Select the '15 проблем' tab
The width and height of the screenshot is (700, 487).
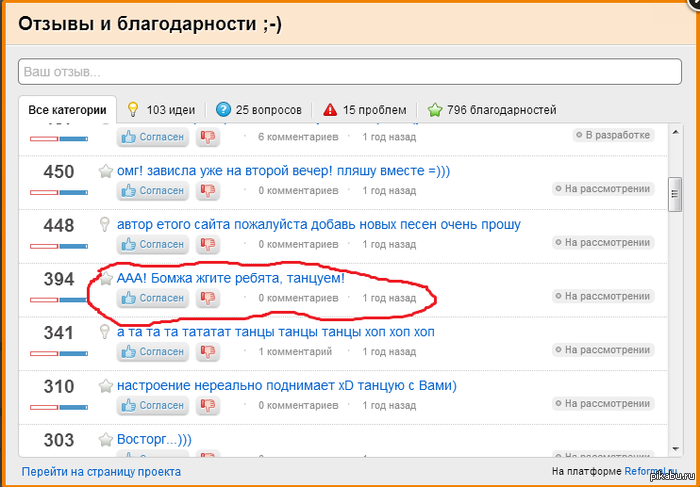coord(365,110)
